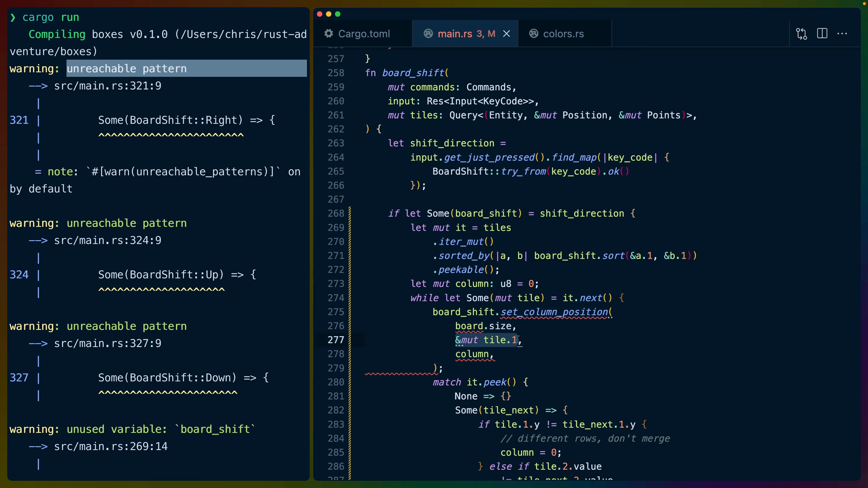Click the board_shift function name
The width and height of the screenshot is (868, 488).
tap(413, 73)
